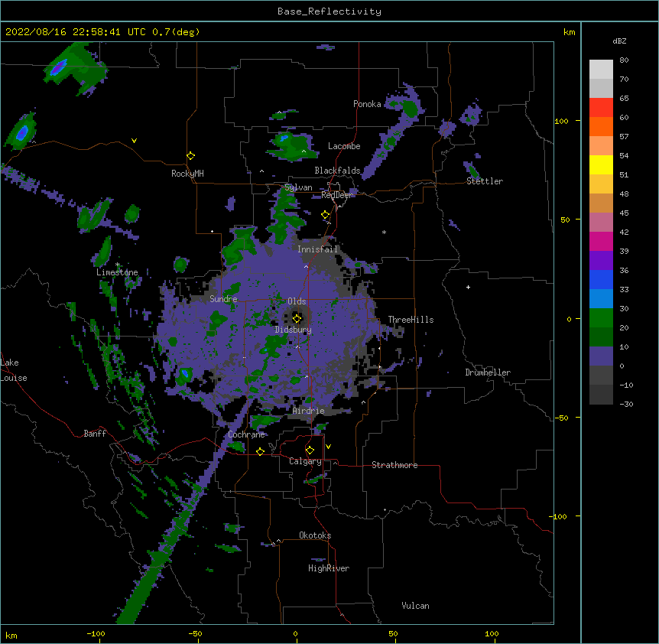Select the Sundre label
This screenshot has width=659, height=644.
223,299
